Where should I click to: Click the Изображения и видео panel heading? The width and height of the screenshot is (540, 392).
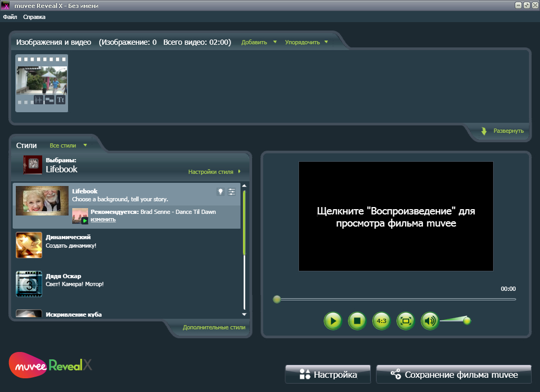54,42
